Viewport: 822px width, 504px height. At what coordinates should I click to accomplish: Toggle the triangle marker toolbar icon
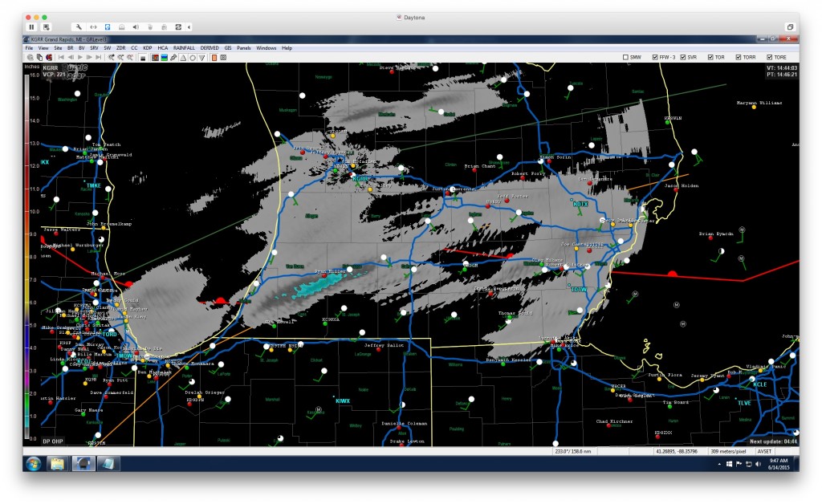[x=183, y=57]
